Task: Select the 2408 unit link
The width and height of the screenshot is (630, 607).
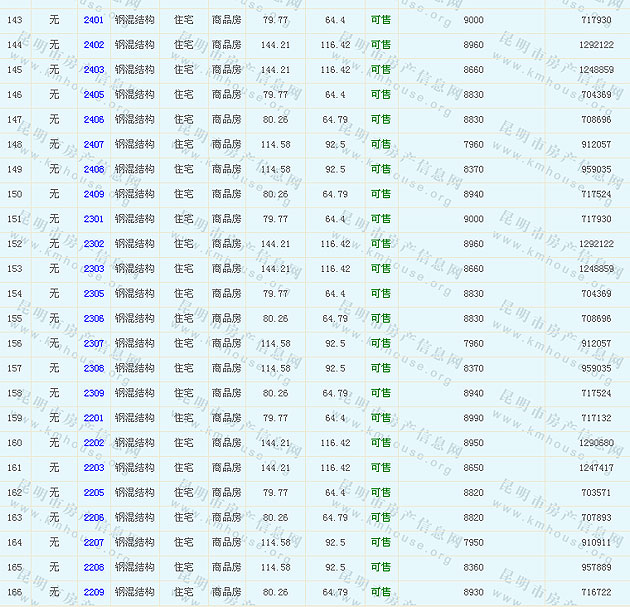Action: (93, 169)
